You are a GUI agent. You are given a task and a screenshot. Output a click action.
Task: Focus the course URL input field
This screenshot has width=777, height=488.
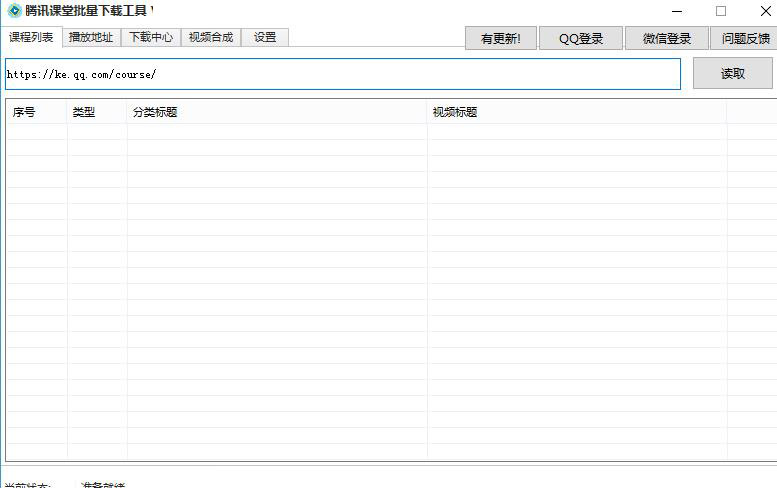pyautogui.click(x=343, y=74)
